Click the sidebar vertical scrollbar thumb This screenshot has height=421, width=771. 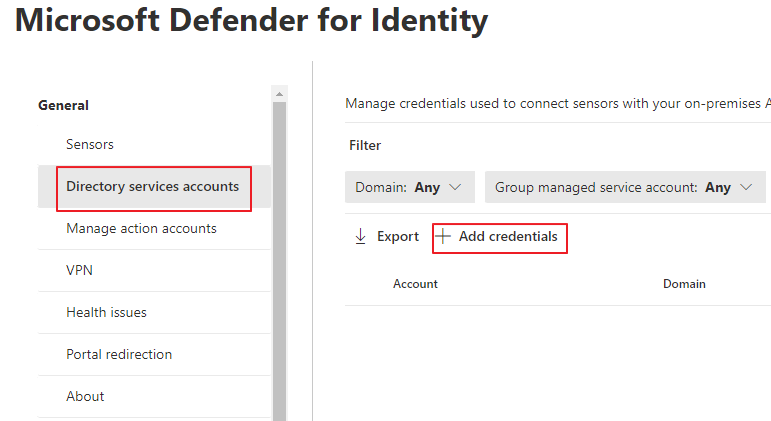(x=279, y=261)
